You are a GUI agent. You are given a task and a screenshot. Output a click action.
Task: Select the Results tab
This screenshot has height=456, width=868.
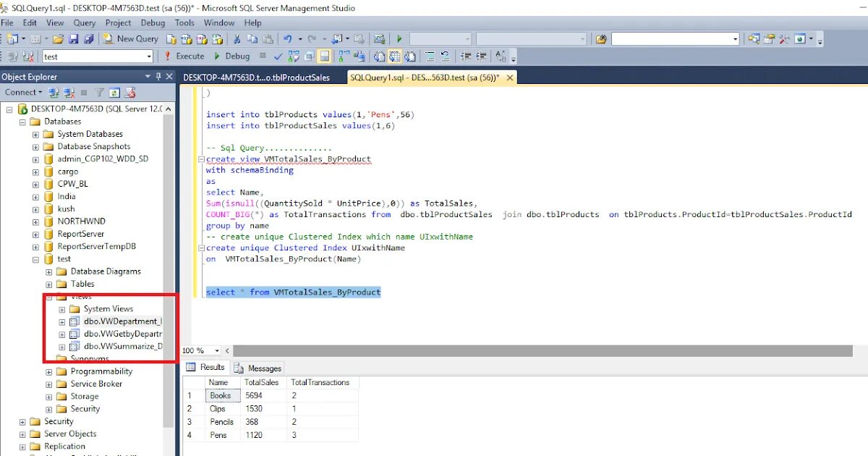coord(207,368)
